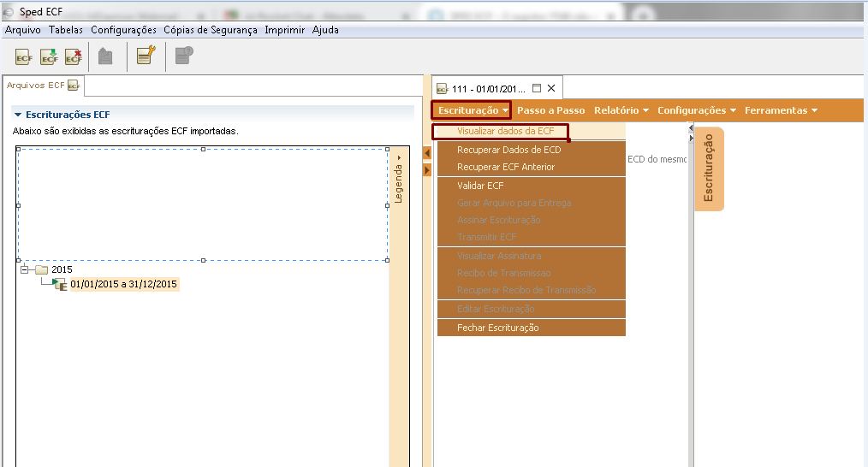Click the 2015 folder icon in tree

pyautogui.click(x=42, y=269)
